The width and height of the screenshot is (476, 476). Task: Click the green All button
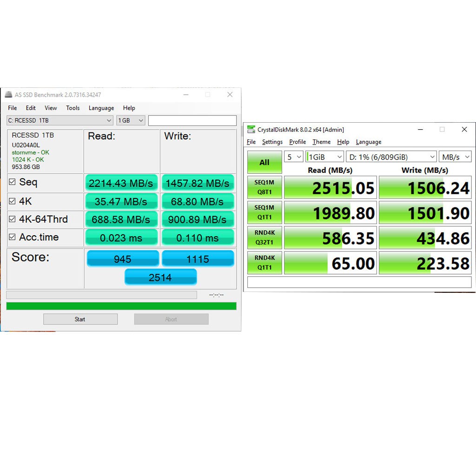(264, 162)
